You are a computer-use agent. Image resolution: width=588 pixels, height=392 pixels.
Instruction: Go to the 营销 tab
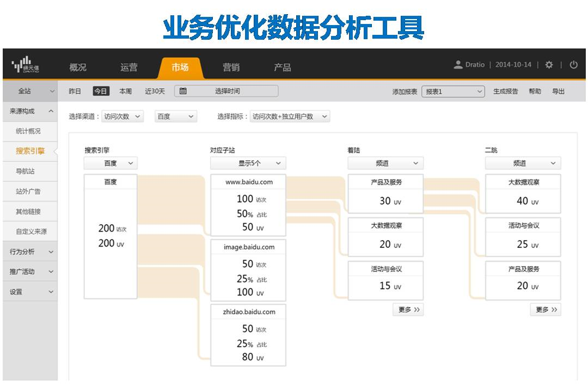[231, 68]
